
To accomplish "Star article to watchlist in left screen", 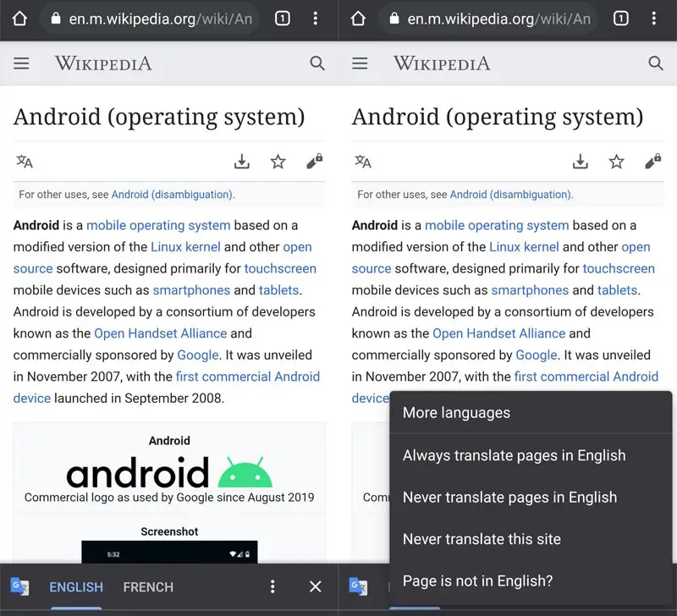I will click(x=278, y=162).
